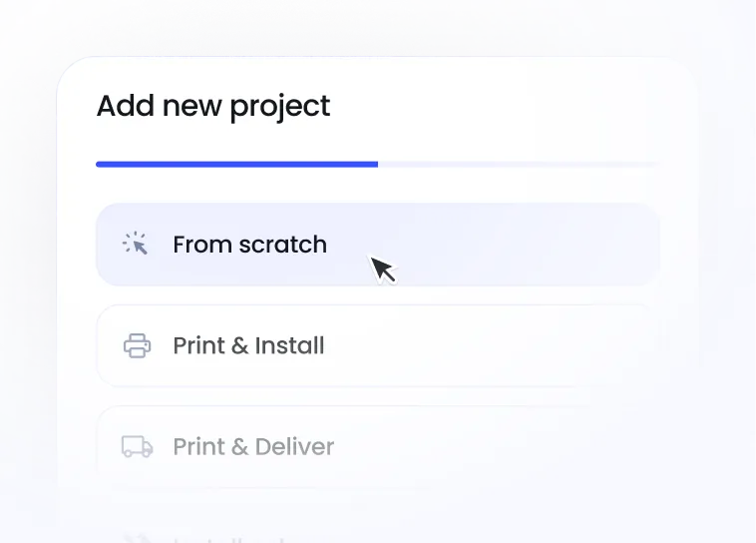The height and width of the screenshot is (543, 756).
Task: Choose the Print & Install option
Action: tap(378, 345)
